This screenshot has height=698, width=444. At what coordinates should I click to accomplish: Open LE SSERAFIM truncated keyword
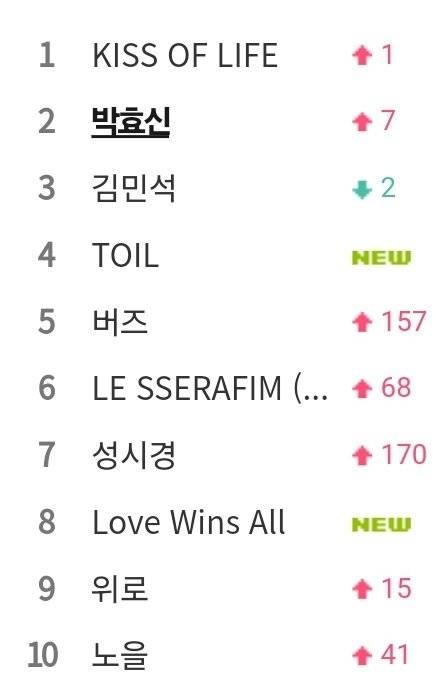pos(210,388)
